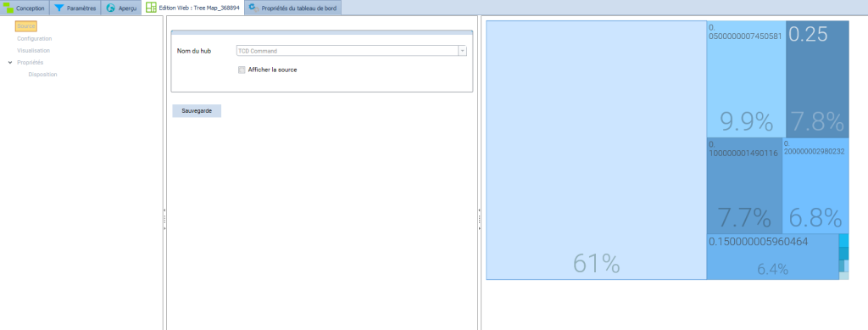This screenshot has height=330, width=868.
Task: Click the Conception tab icon
Action: 8,8
